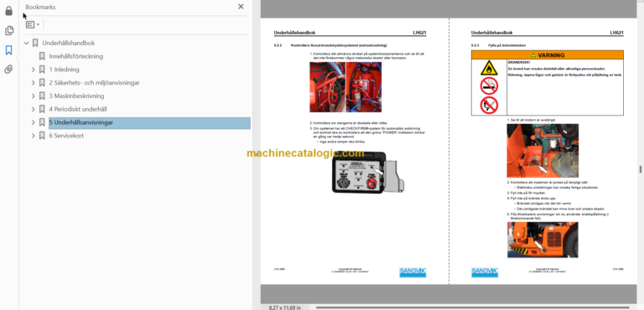Select the 1 Inledning bookmark
The image size is (644, 310).
(x=64, y=70)
